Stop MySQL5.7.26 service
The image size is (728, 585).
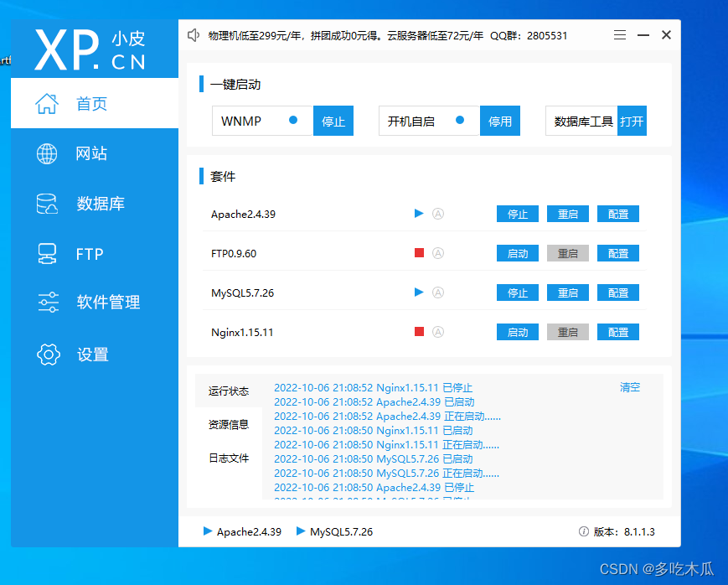tap(518, 292)
